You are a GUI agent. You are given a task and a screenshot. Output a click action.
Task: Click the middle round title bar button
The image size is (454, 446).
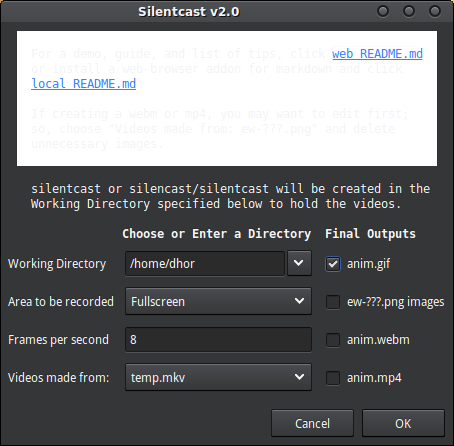coord(409,11)
